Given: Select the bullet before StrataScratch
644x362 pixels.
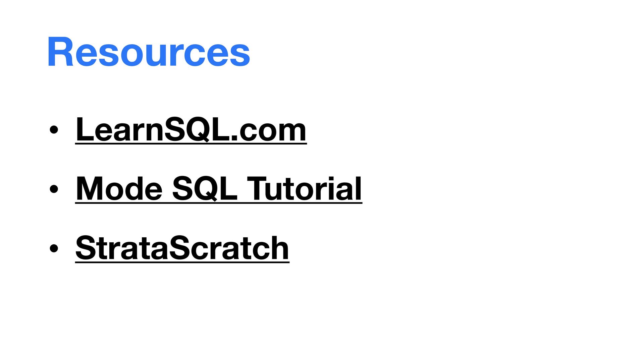Looking at the screenshot, I should point(54,248).
